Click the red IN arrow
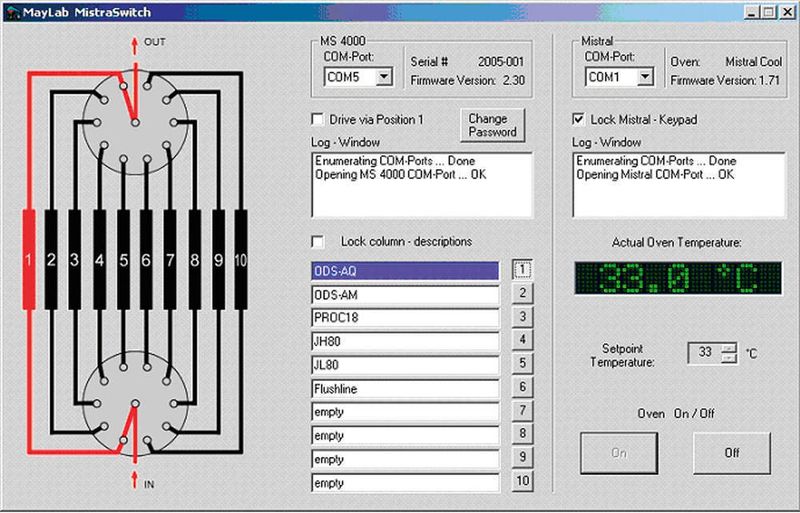800x513 pixels. (135, 480)
